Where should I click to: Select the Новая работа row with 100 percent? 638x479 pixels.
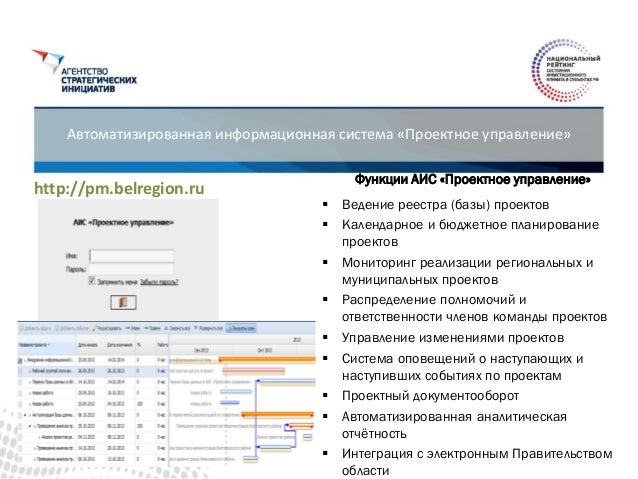coord(93,404)
